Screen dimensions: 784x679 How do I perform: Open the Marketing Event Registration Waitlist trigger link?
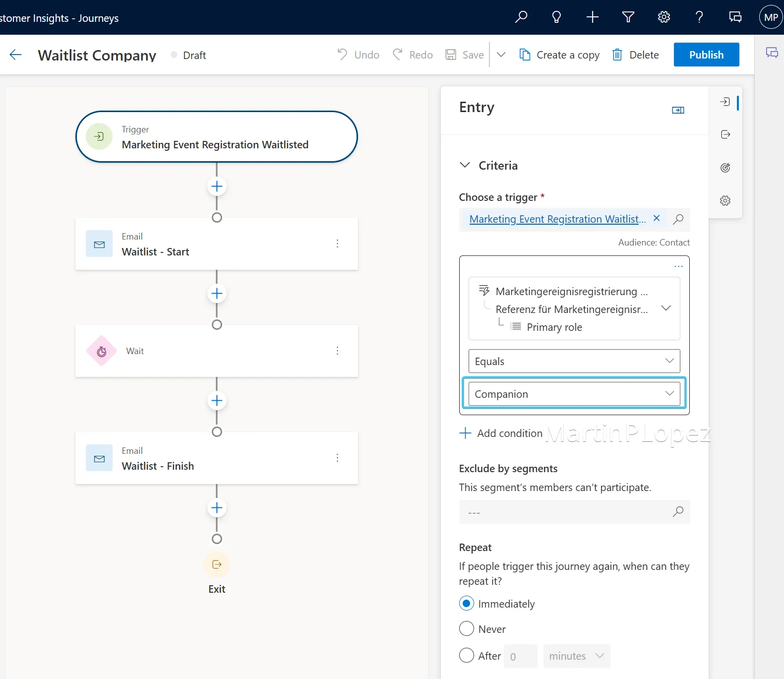pyautogui.click(x=557, y=219)
